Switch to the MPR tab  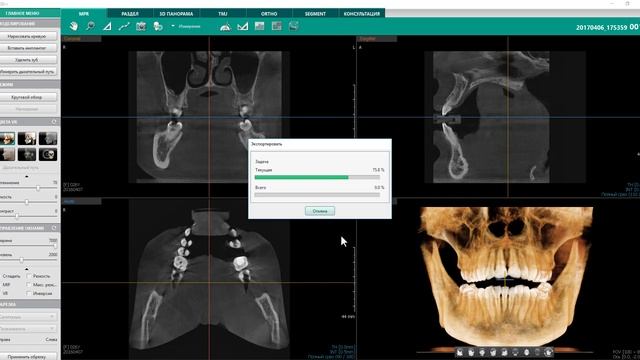pyautogui.click(x=84, y=13)
